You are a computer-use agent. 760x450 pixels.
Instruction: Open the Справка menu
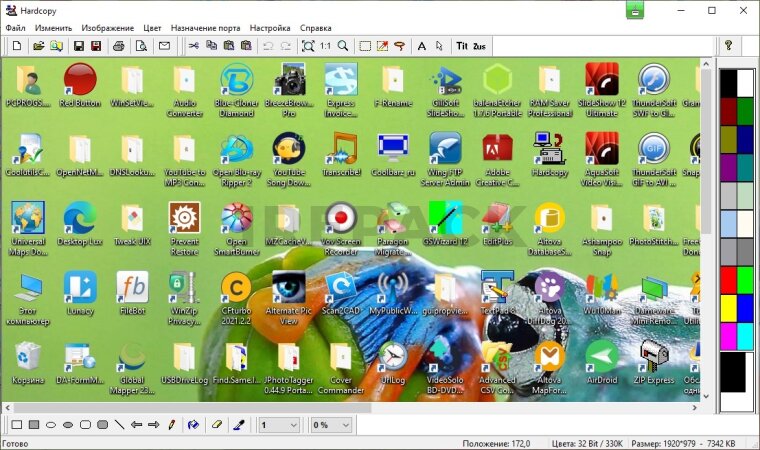[x=315, y=28]
